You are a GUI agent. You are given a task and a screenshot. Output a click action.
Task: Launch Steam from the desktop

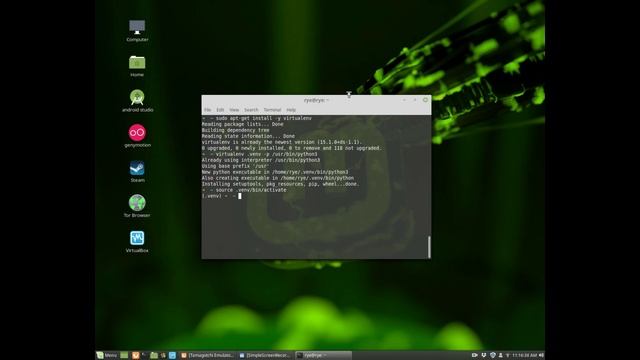click(137, 171)
